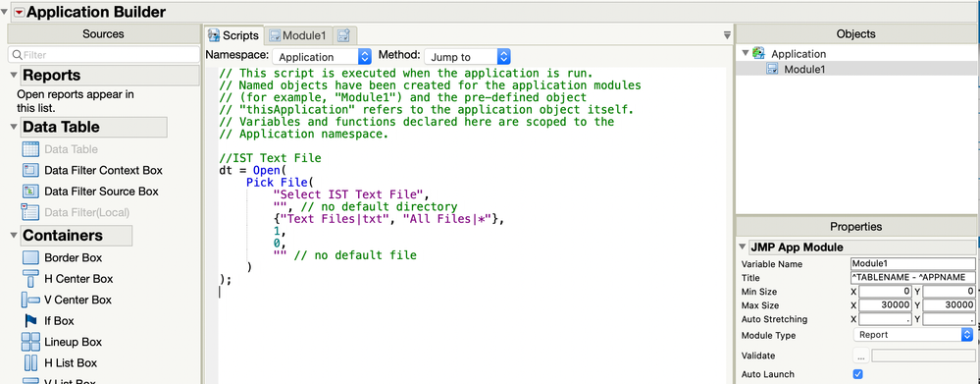The width and height of the screenshot is (980, 384).
Task: Choose the H List Box icon
Action: [30, 362]
